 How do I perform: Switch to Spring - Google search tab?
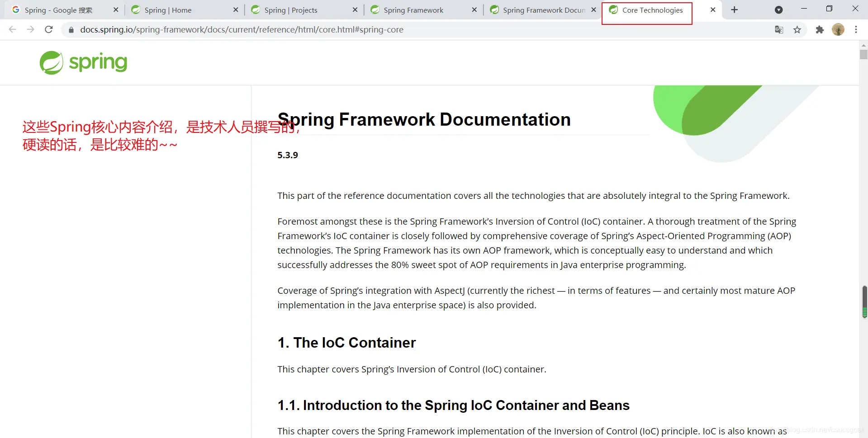pos(58,10)
